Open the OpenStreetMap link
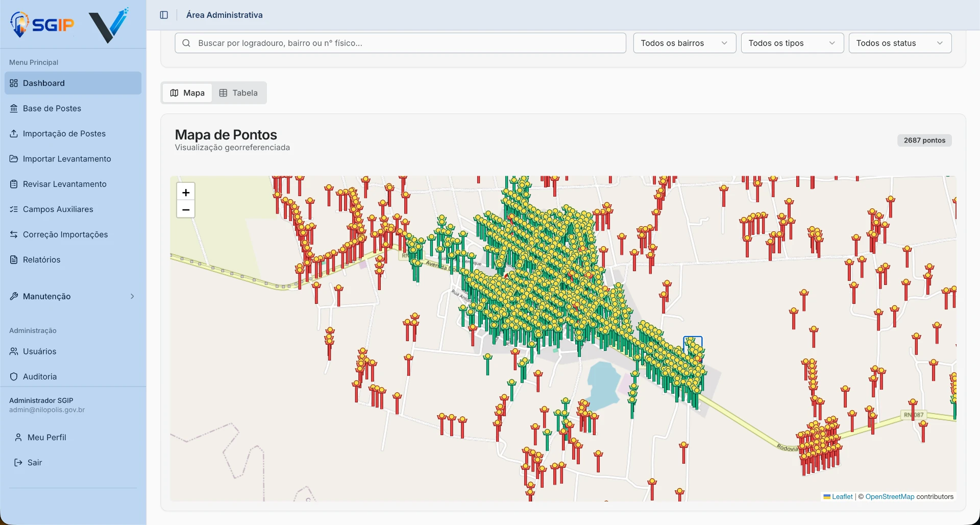 (x=890, y=496)
